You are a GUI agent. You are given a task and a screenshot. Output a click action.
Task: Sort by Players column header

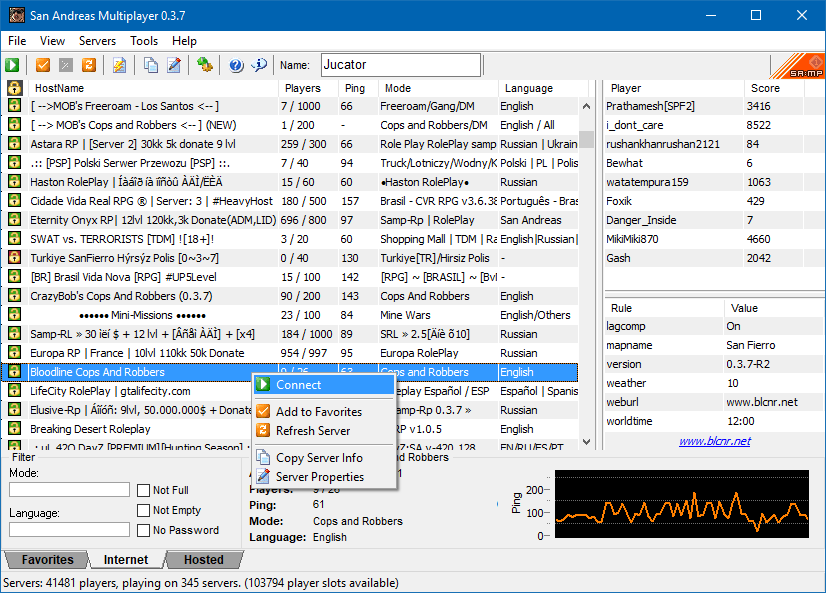click(308, 88)
